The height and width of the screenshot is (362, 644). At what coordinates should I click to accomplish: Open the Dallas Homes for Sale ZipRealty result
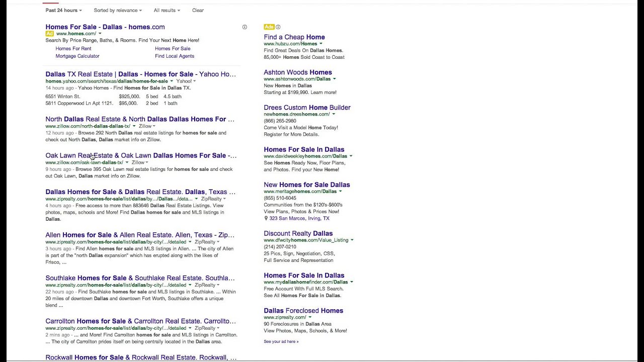tap(140, 192)
